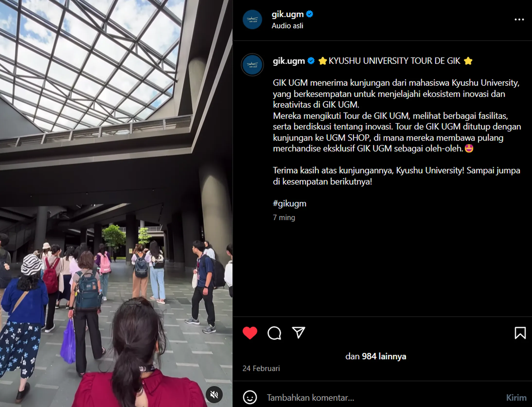Pause the video by clicking the reel
Viewport: 532px width, 407px height.
tap(116, 203)
